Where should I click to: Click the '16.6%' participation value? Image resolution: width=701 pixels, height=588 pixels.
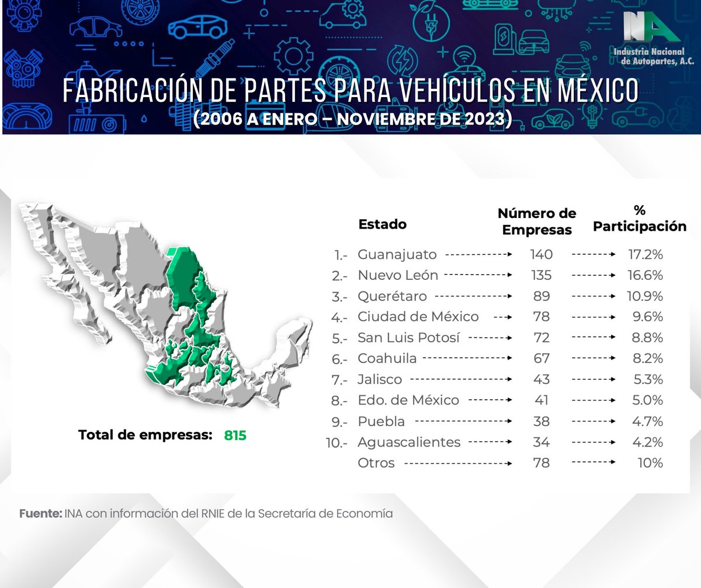[x=646, y=275]
